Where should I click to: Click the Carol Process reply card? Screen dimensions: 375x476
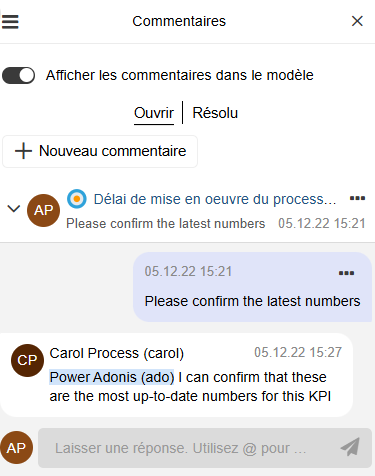coord(176,375)
